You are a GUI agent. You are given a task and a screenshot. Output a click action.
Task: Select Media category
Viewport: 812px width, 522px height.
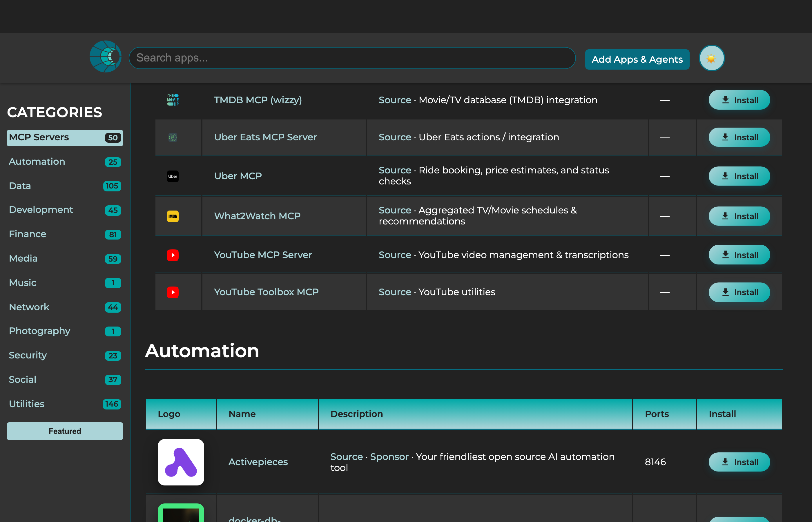(x=65, y=259)
